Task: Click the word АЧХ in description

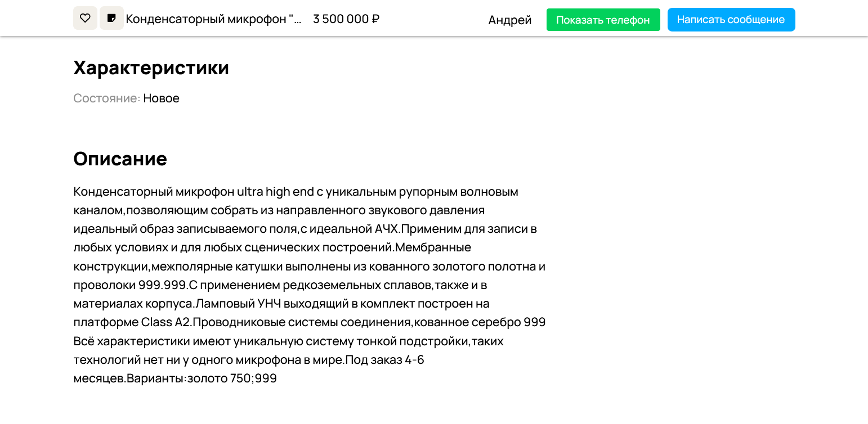Action: [387, 229]
